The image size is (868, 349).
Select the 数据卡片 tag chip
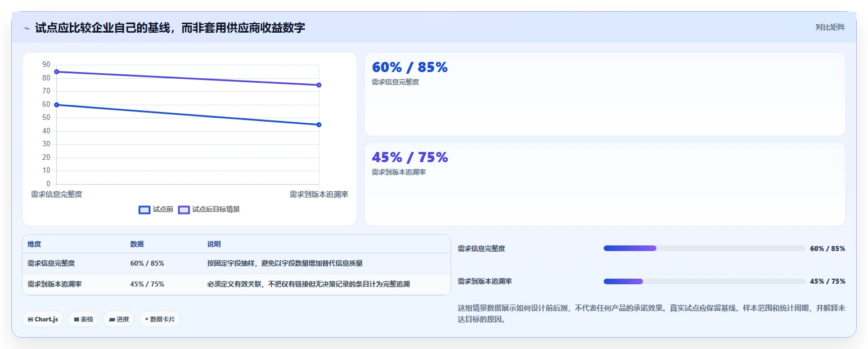click(x=160, y=319)
